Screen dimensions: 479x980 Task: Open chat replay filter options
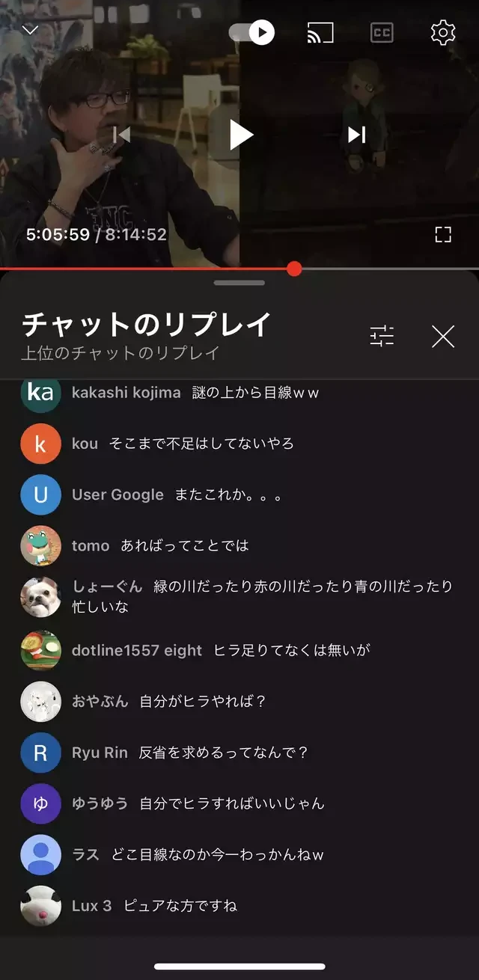tap(382, 337)
